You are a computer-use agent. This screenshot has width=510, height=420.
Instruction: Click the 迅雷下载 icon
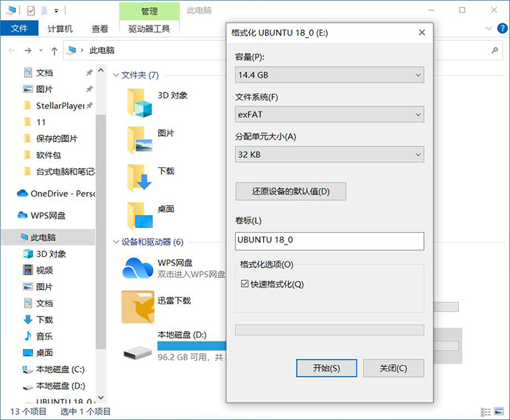(137, 306)
